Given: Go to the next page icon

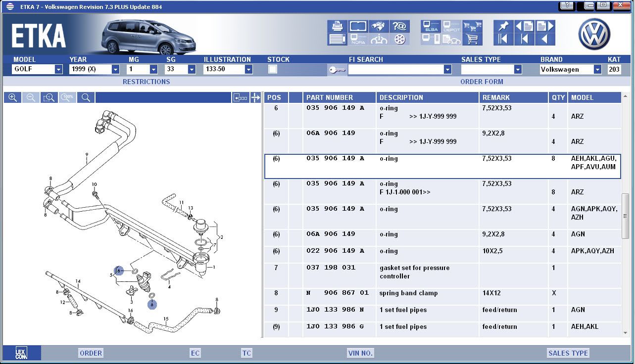Looking at the screenshot, I should (545, 26).
